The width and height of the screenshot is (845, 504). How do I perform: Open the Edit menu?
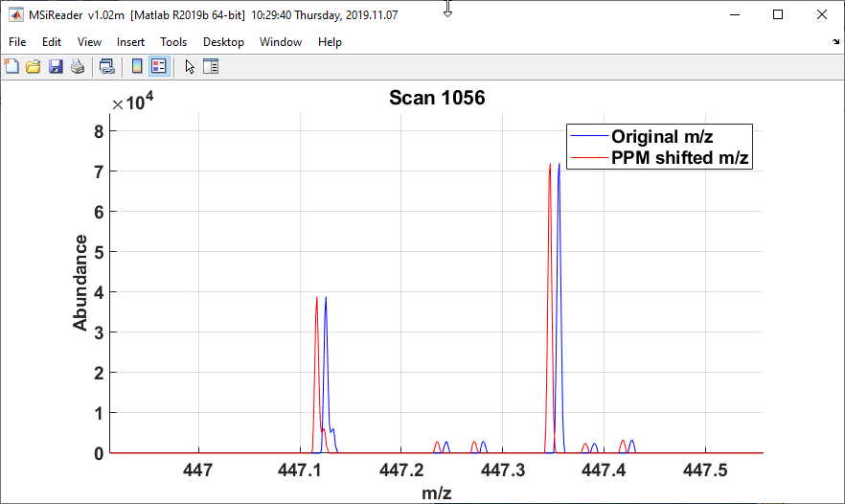(x=52, y=42)
